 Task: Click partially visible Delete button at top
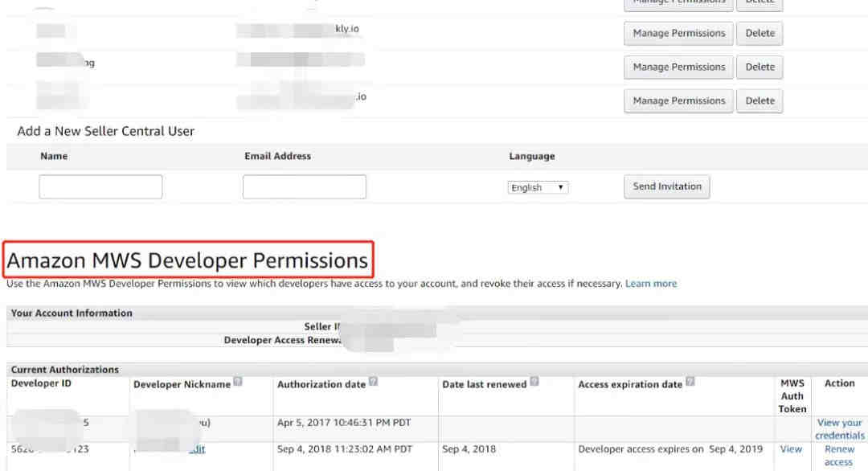(x=759, y=3)
